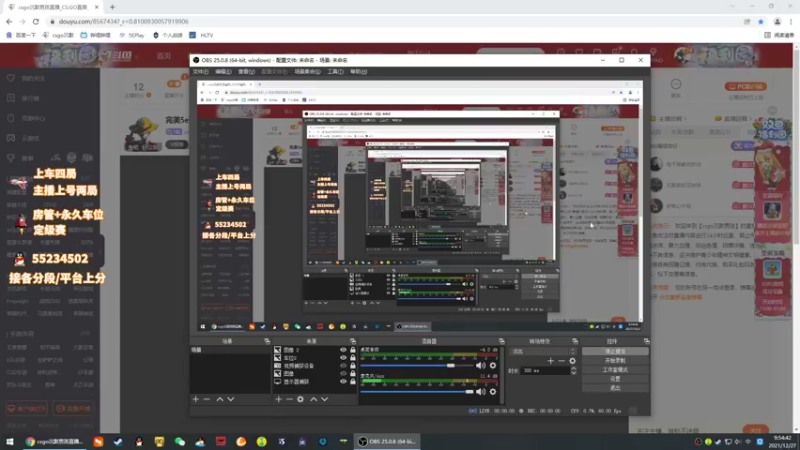The image size is (800, 450).
Task: Reload the Douyu page in Chrome
Action: (x=36, y=21)
